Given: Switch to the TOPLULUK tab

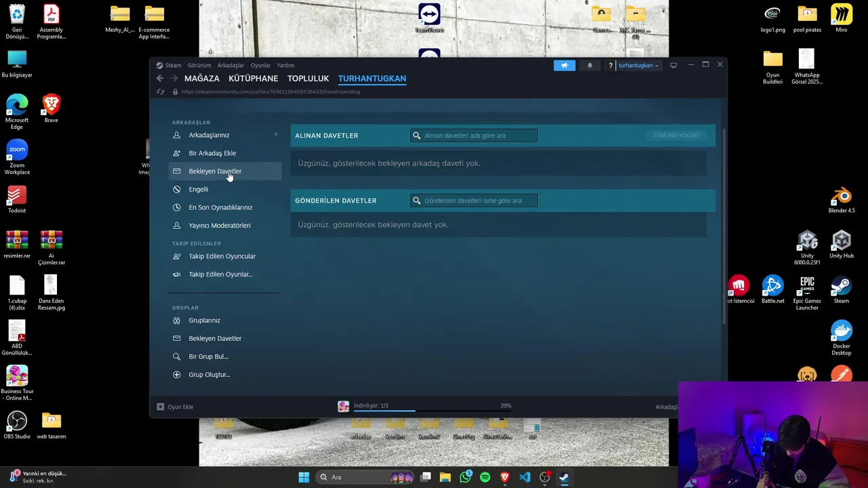Looking at the screenshot, I should click(x=308, y=79).
